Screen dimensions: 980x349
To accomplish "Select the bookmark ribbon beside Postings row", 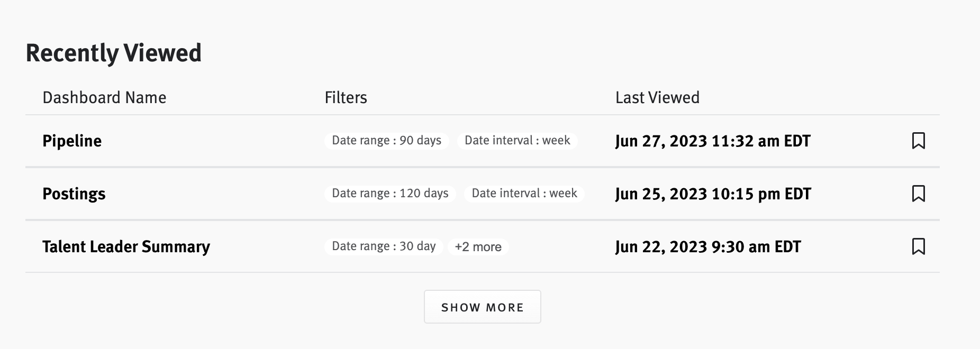I will click(919, 194).
